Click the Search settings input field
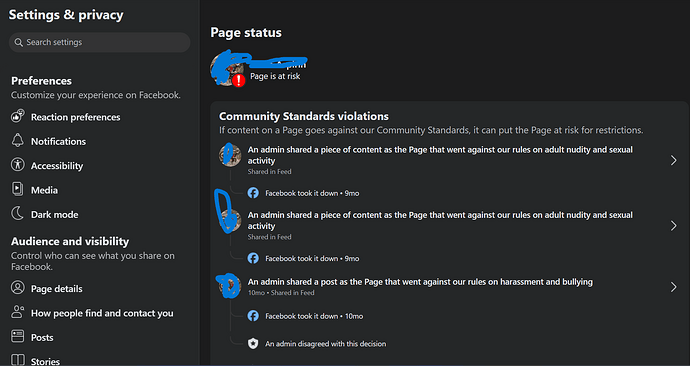Viewport: 690px width, 366px height. [x=99, y=42]
